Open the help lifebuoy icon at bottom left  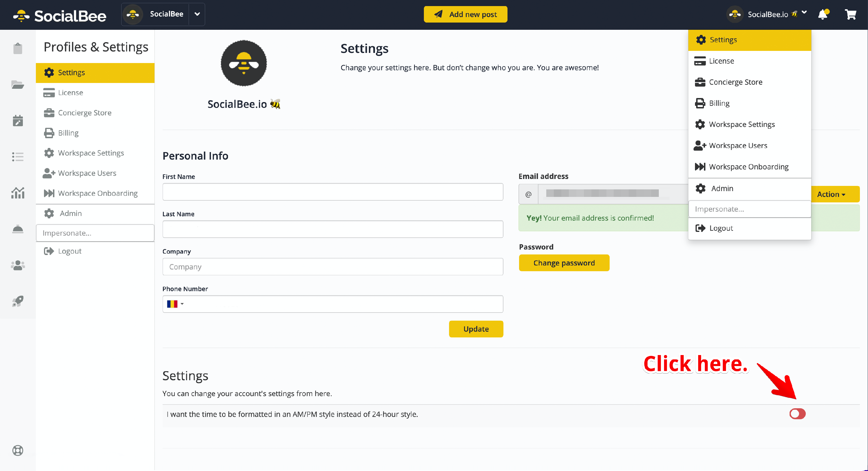18,450
